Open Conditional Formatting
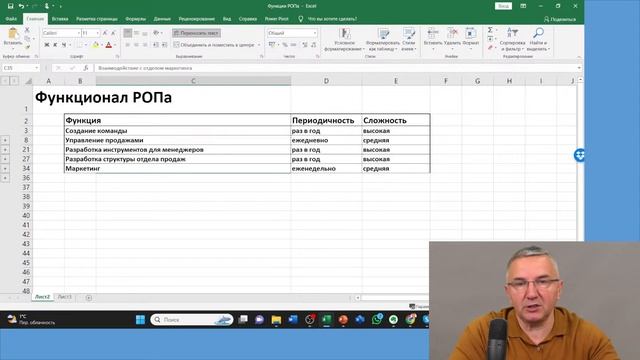 point(344,40)
